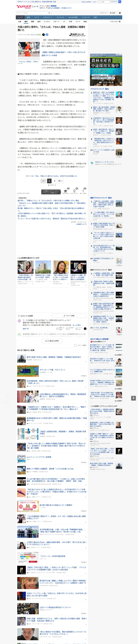Select the 速報 tab
Image resolution: width=138 pixels, height=644 pixels.
pos(28,17)
